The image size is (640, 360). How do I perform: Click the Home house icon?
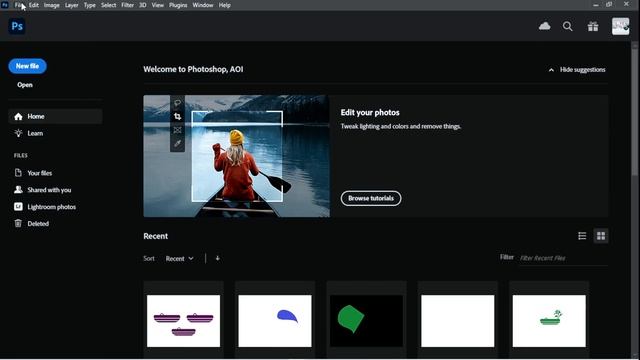[18, 117]
